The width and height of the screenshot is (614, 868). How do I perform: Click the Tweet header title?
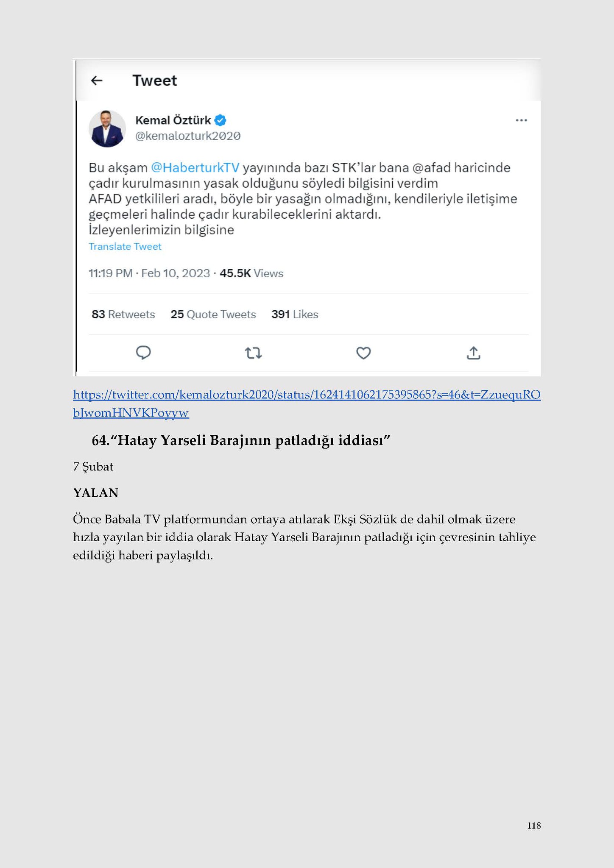tap(155, 81)
